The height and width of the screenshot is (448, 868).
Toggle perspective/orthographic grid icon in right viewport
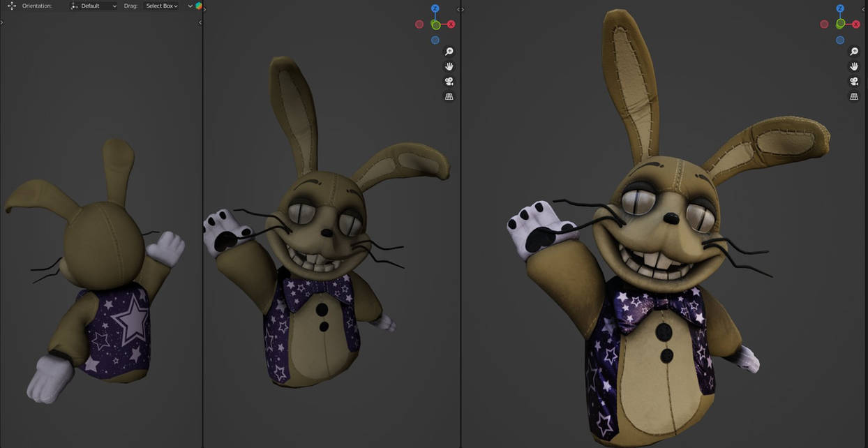point(854,96)
